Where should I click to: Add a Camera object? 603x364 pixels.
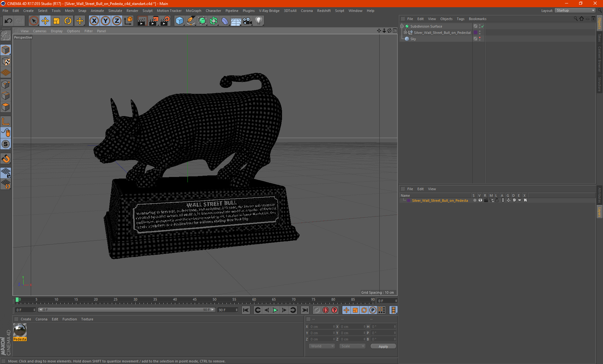[x=247, y=21]
